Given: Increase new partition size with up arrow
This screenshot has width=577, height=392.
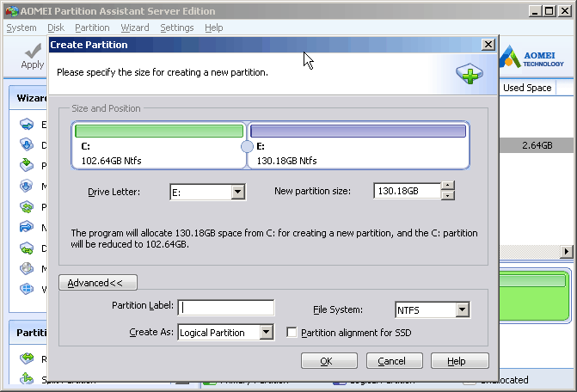Looking at the screenshot, I should (447, 186).
